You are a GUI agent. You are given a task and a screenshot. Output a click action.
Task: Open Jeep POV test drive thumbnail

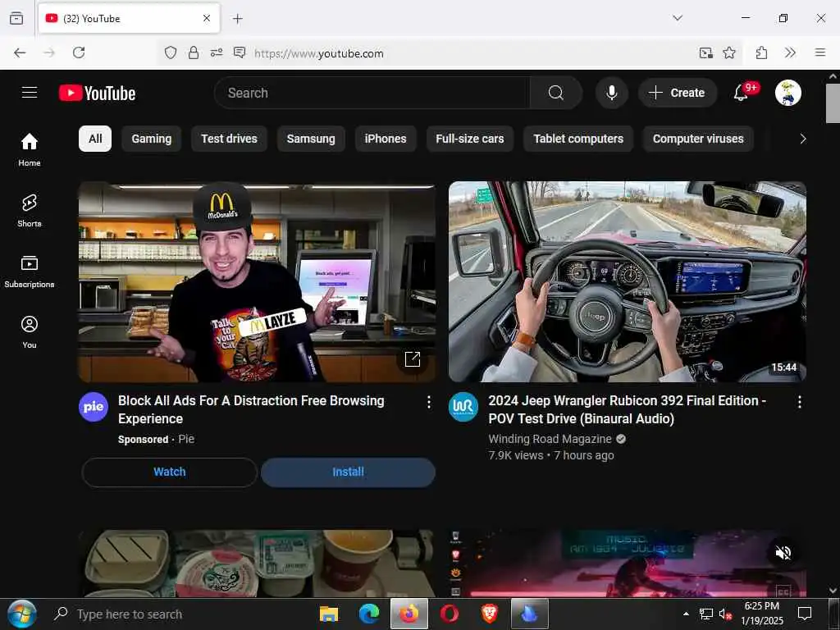[628, 282]
